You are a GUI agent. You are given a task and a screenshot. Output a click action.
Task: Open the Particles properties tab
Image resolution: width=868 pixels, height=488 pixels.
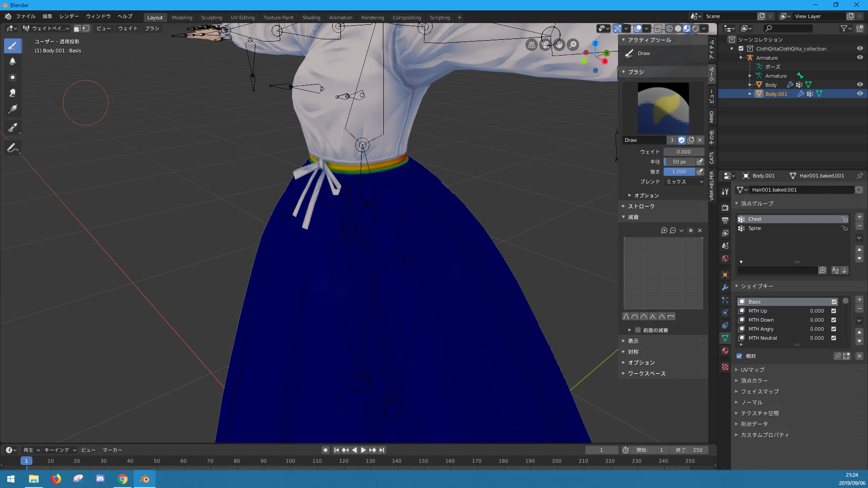725,300
